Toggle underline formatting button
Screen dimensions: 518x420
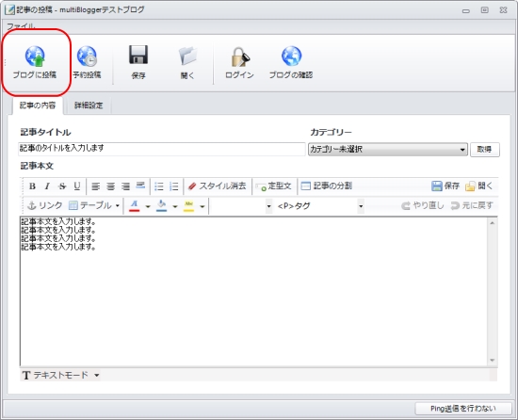[x=77, y=186]
